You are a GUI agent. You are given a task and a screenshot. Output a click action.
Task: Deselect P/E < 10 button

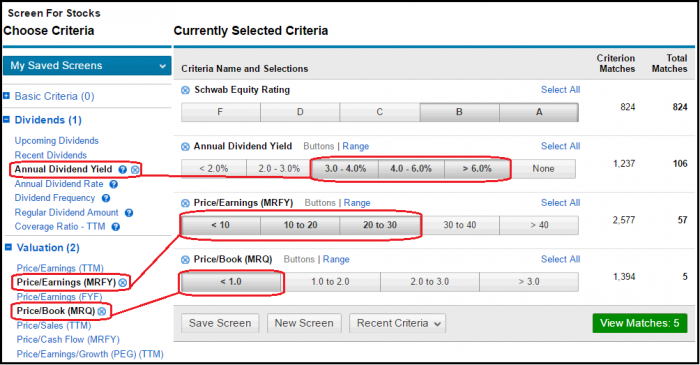tap(221, 225)
